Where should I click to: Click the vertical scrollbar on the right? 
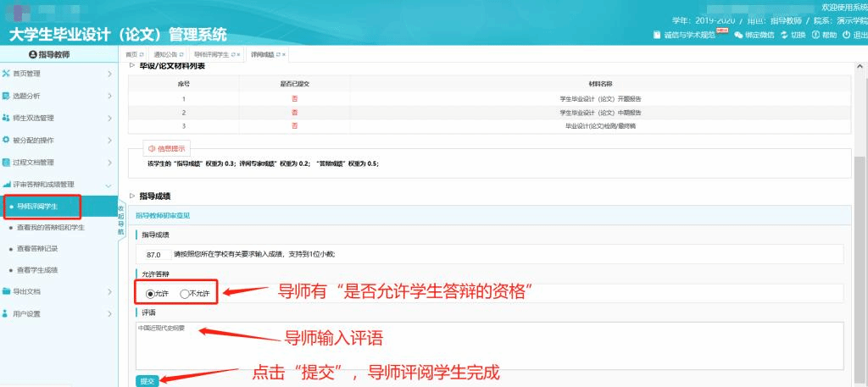pos(862,212)
